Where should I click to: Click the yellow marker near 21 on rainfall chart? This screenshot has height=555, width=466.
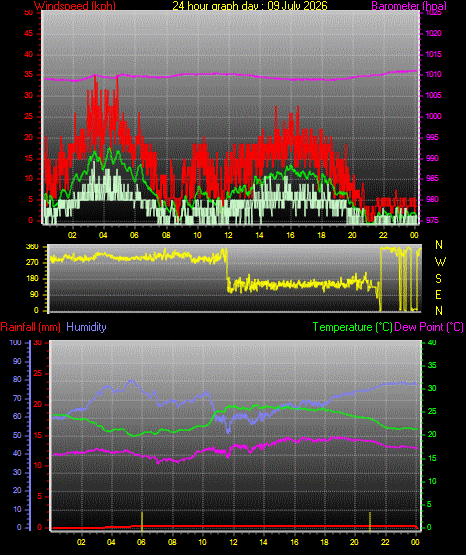click(x=370, y=521)
